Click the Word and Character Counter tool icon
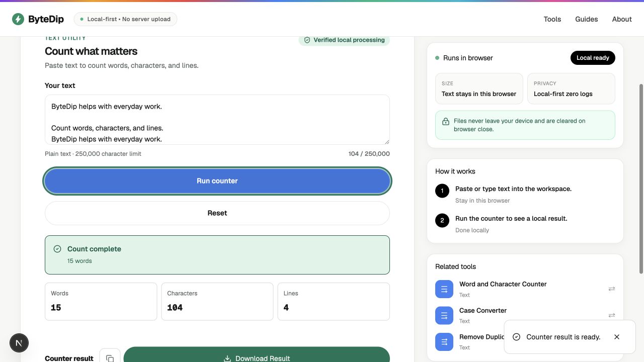 click(444, 289)
